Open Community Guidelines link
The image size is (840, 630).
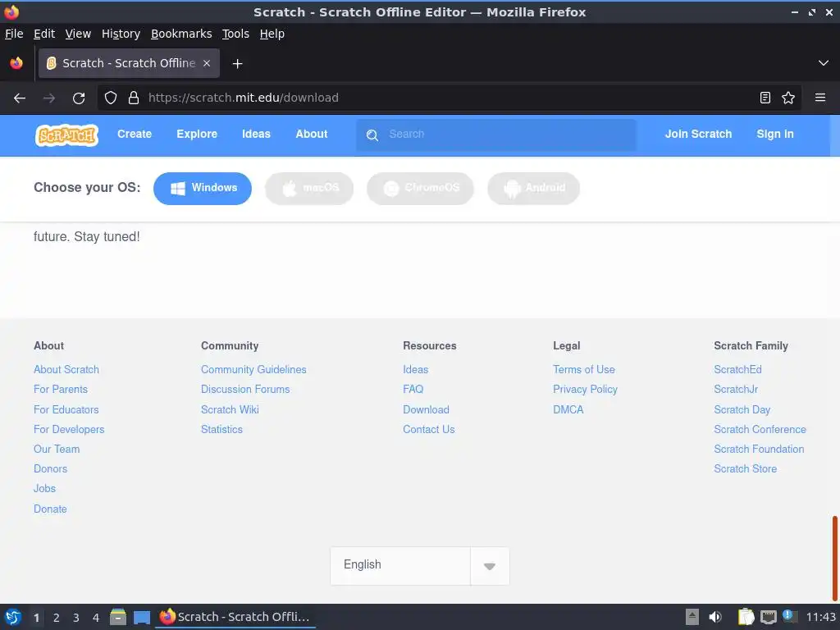point(253,370)
